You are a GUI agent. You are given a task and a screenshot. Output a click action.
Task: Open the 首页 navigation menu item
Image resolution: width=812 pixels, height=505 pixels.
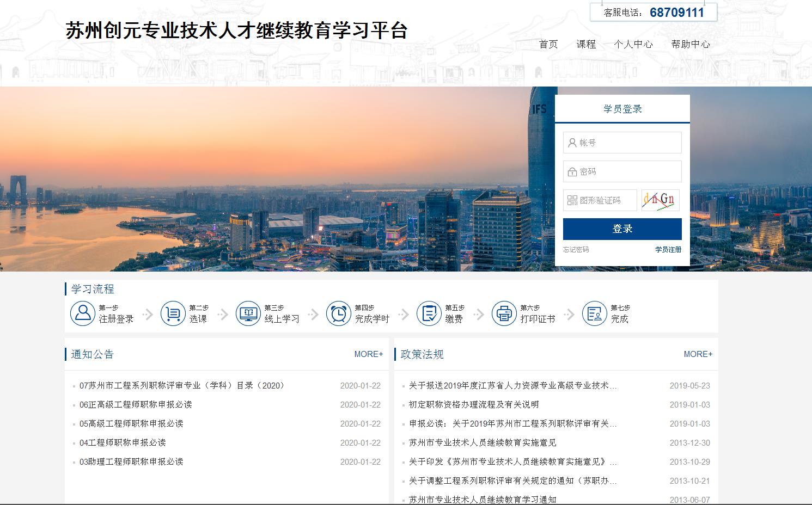click(548, 45)
